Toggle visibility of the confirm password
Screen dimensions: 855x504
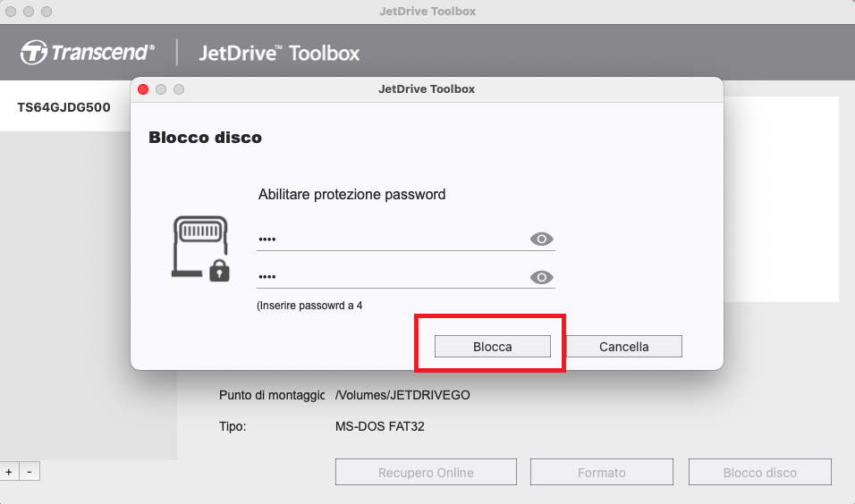pos(541,277)
